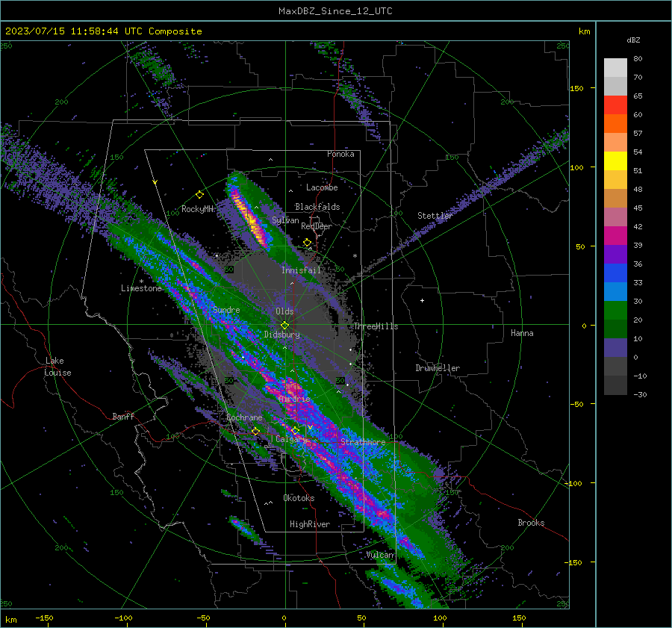Click the Okotoks city label
The image size is (672, 628).
[x=299, y=498]
